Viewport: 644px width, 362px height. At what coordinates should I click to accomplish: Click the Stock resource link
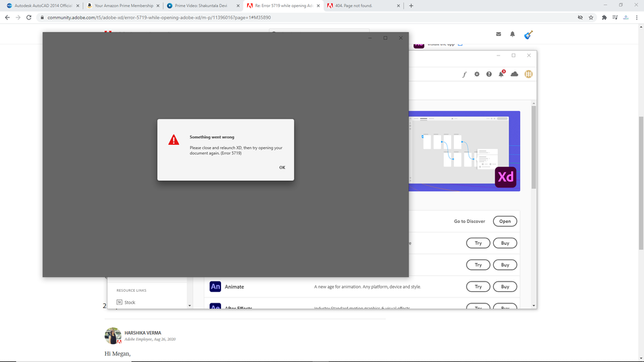pyautogui.click(x=130, y=303)
